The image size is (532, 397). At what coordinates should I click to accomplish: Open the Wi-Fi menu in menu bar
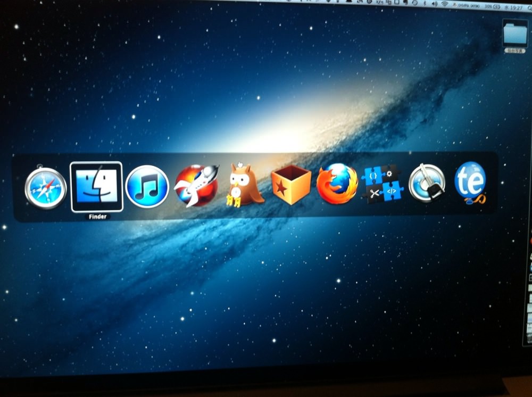444,4
